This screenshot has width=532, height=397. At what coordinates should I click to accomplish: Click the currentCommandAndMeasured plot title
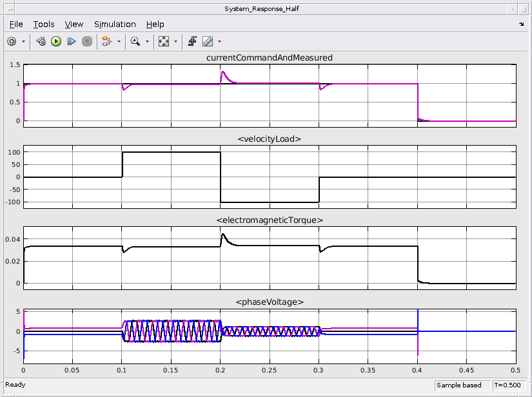[270, 57]
